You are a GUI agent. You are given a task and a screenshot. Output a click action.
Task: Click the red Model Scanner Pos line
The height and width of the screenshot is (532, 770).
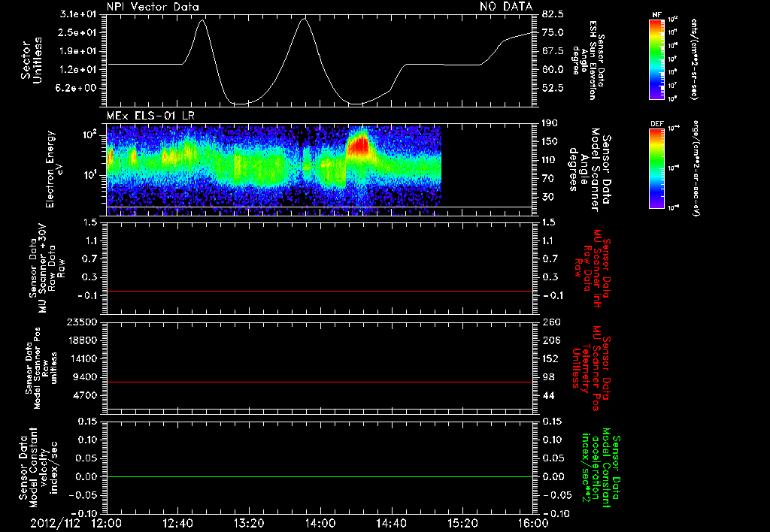tap(320, 382)
